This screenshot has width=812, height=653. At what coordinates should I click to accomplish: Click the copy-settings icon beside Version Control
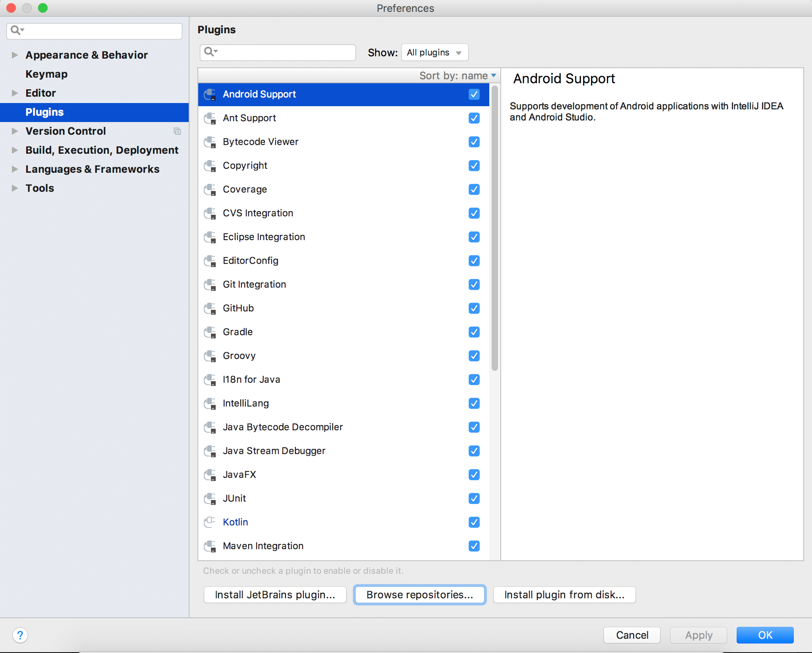[177, 131]
